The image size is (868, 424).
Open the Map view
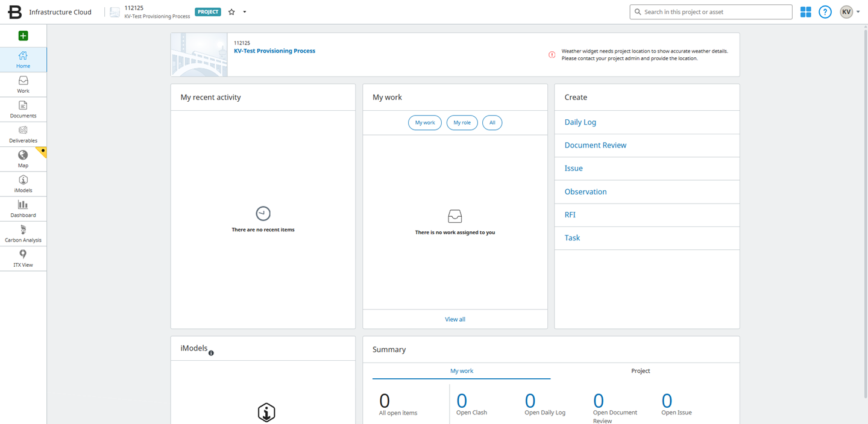coord(23,159)
